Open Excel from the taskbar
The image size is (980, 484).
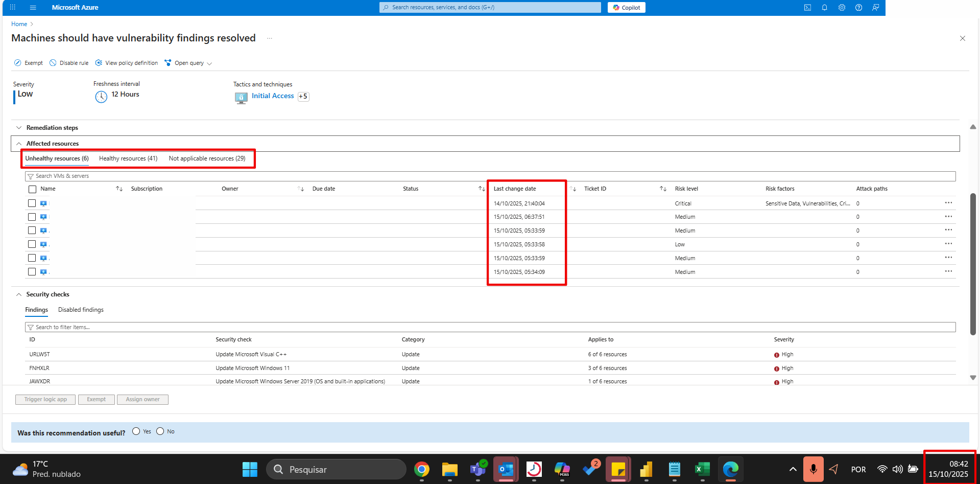703,469
